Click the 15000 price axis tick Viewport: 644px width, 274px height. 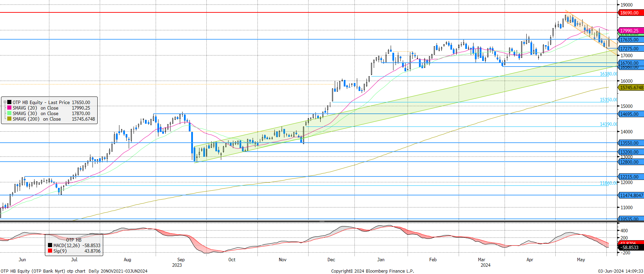click(627, 106)
